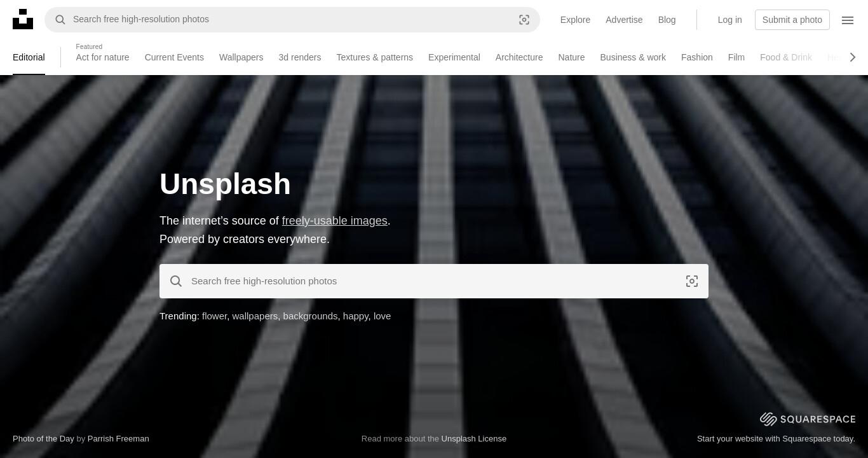This screenshot has width=868, height=458.
Task: Read the Unsplash License link
Action: (x=474, y=438)
